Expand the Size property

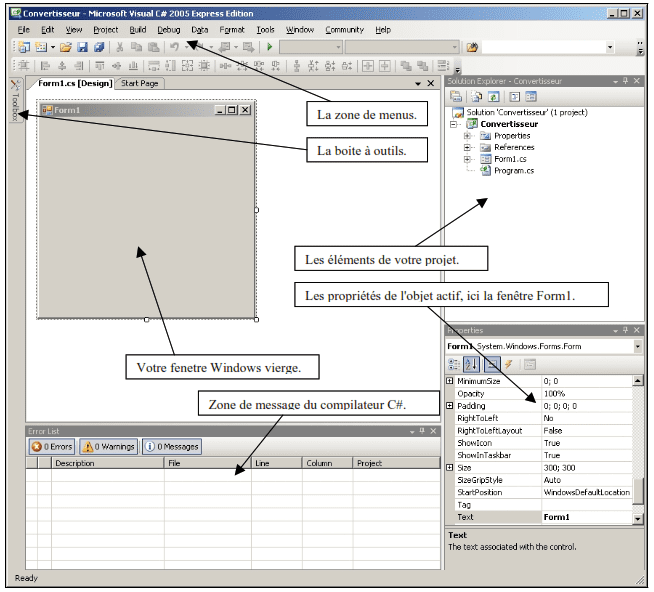(x=450, y=468)
